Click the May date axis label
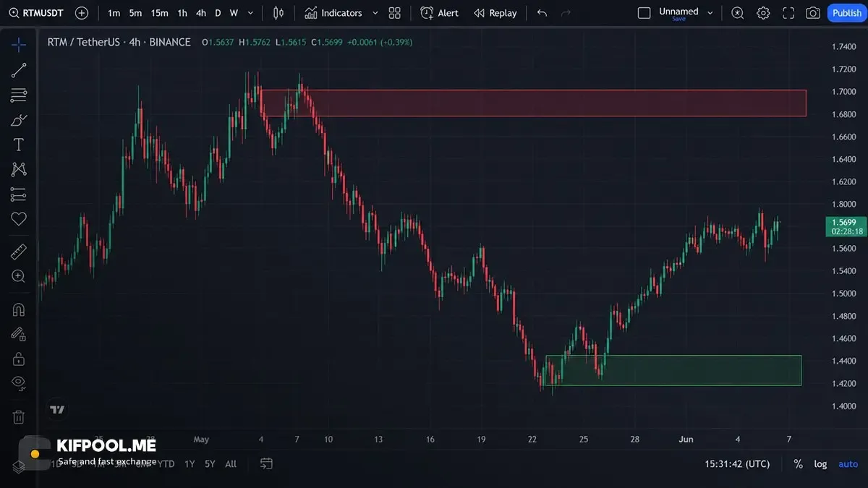 pos(201,440)
